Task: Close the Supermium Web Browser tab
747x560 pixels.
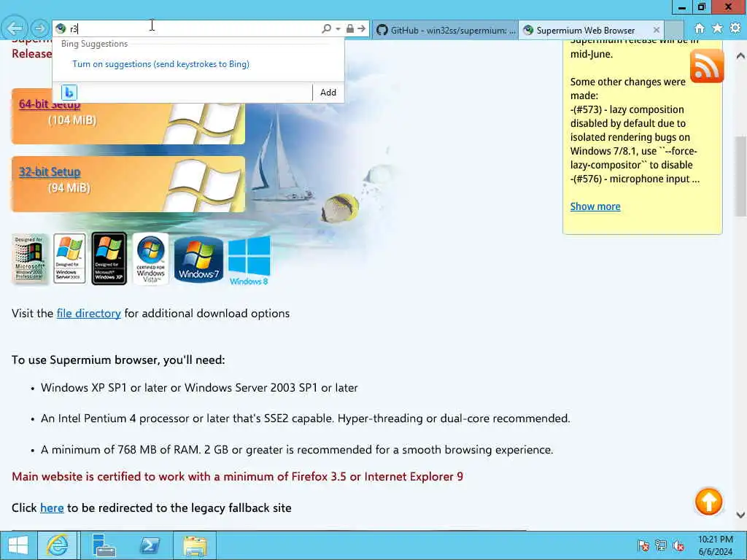Action: tap(657, 30)
